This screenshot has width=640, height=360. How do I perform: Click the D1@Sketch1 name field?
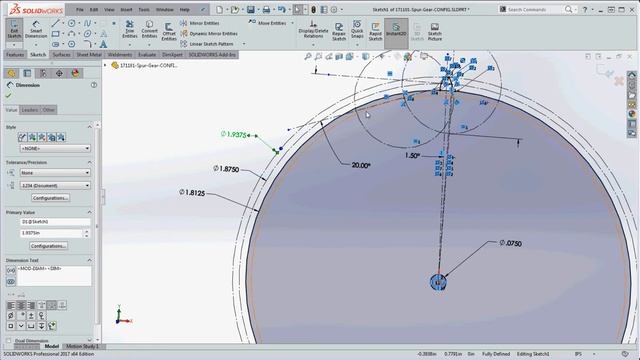(55, 222)
